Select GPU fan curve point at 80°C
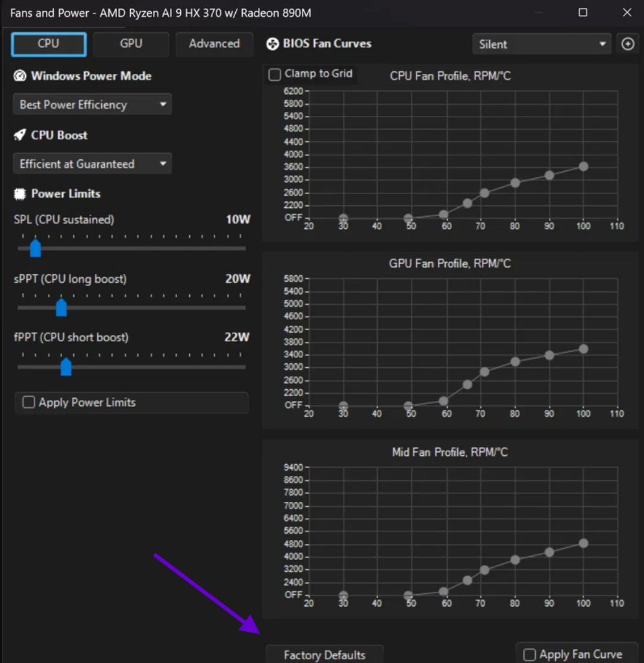 [515, 362]
